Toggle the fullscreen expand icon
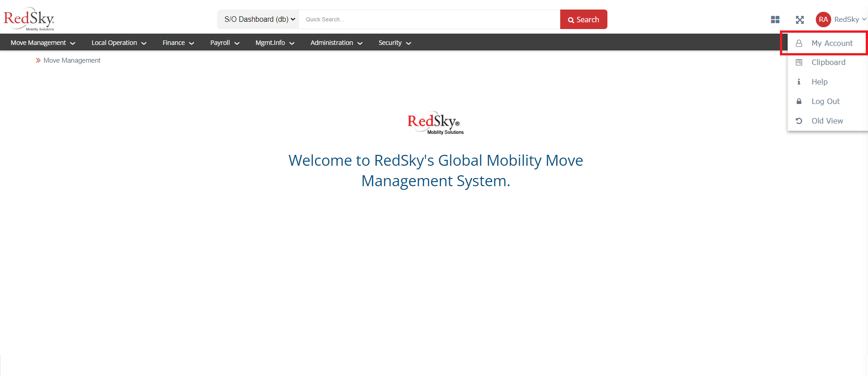The image size is (868, 376). pyautogui.click(x=799, y=20)
